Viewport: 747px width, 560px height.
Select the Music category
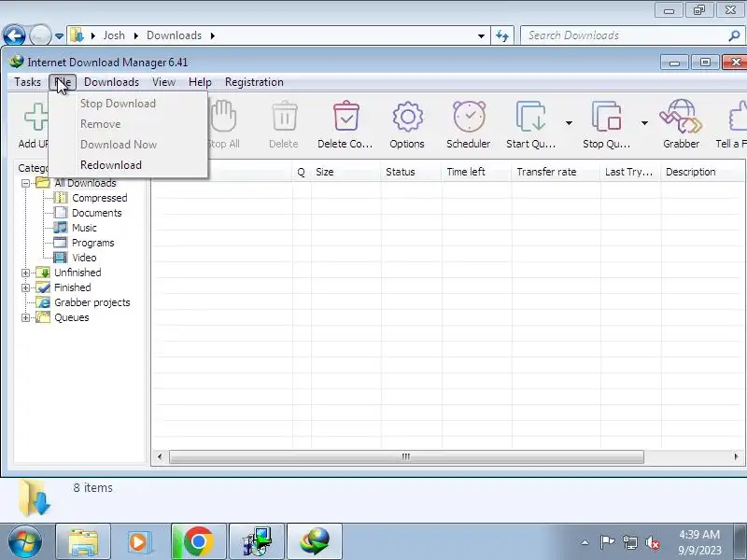[x=84, y=228]
